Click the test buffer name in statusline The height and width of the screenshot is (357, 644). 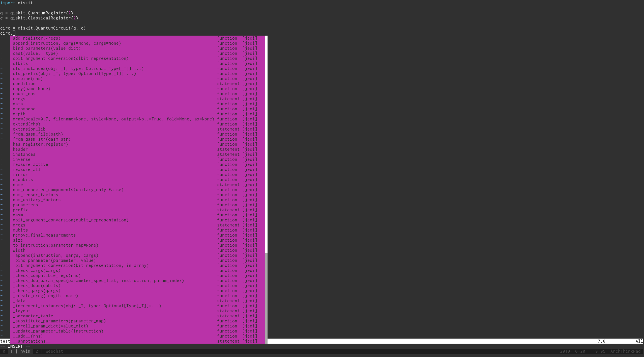click(5, 341)
